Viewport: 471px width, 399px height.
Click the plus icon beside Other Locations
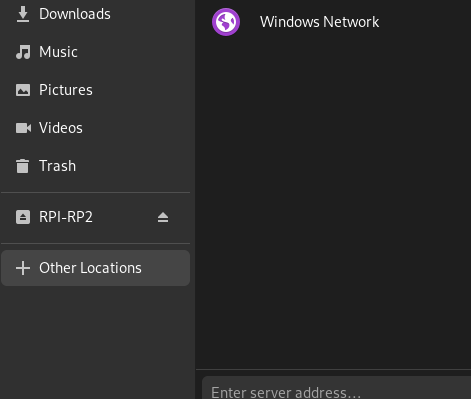(23, 268)
